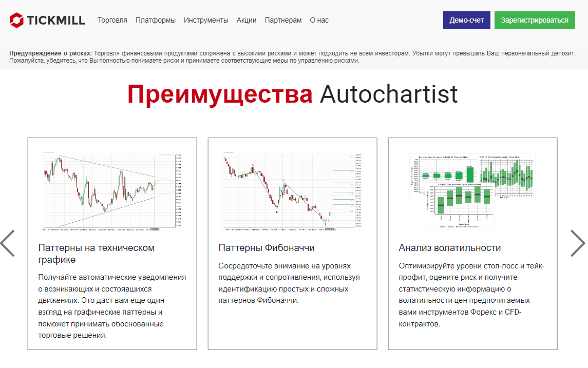Click description starting Сосредоточьте внимание на уровнях
This screenshot has width=588, height=368.
(x=289, y=283)
